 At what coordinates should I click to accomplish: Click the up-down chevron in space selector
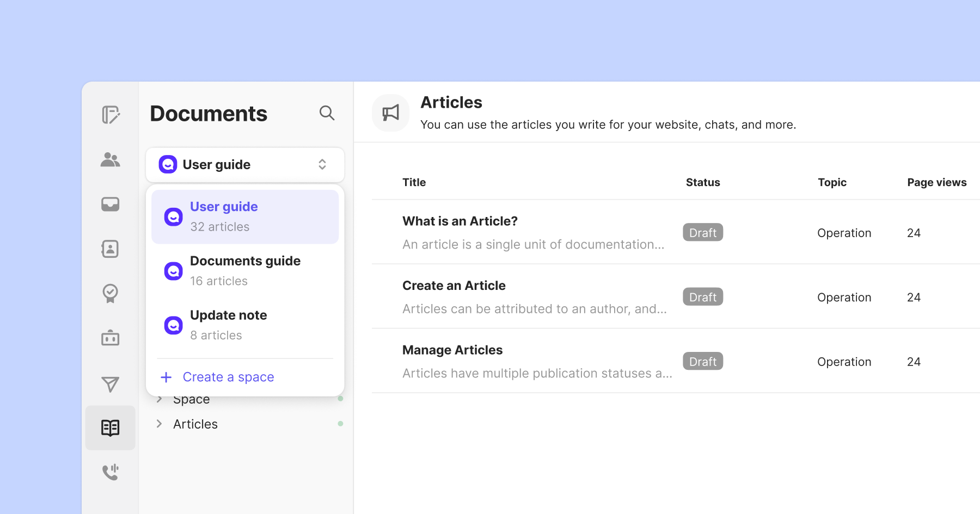tap(322, 164)
